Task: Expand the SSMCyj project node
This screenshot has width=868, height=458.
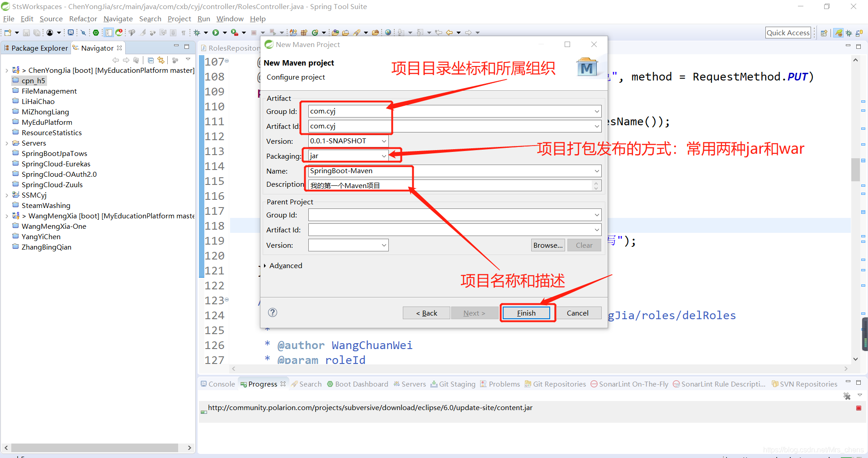Action: coord(6,195)
